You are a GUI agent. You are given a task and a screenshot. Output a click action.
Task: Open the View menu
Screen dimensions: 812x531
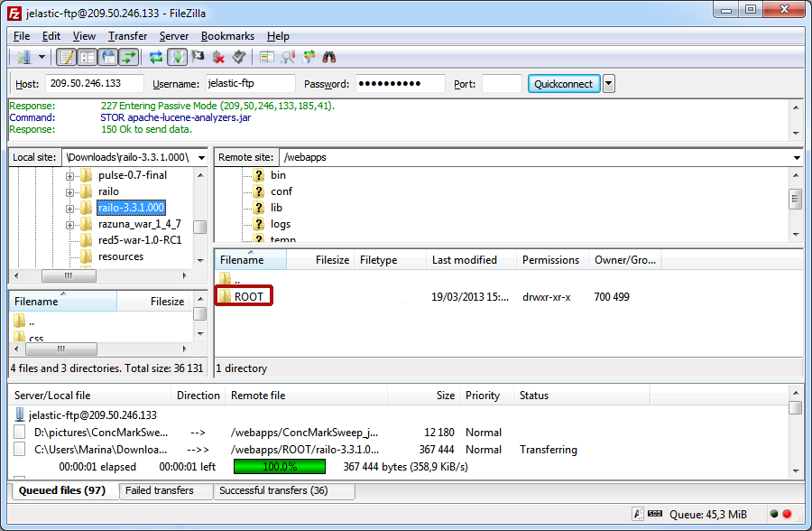(x=84, y=36)
